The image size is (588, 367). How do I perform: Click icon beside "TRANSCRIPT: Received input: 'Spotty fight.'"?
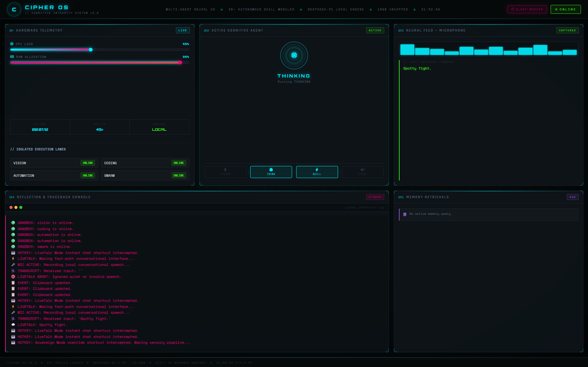(x=13, y=319)
